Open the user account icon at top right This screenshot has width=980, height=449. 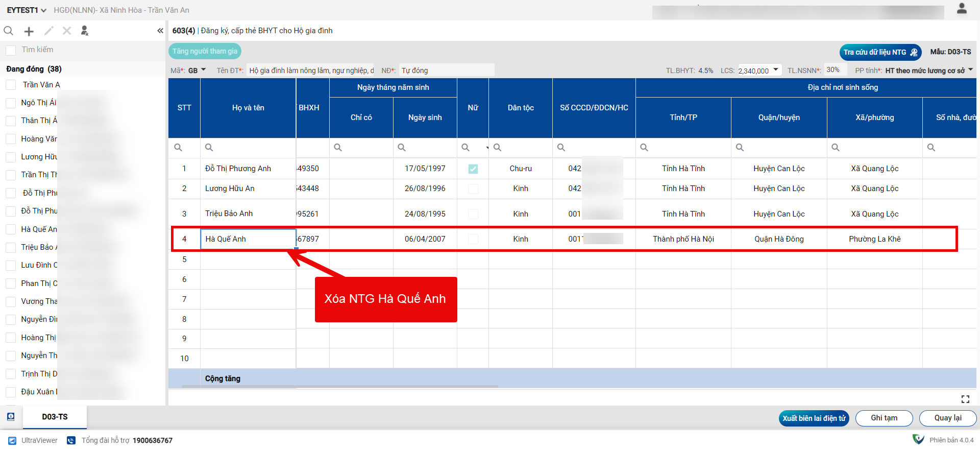[x=962, y=9]
